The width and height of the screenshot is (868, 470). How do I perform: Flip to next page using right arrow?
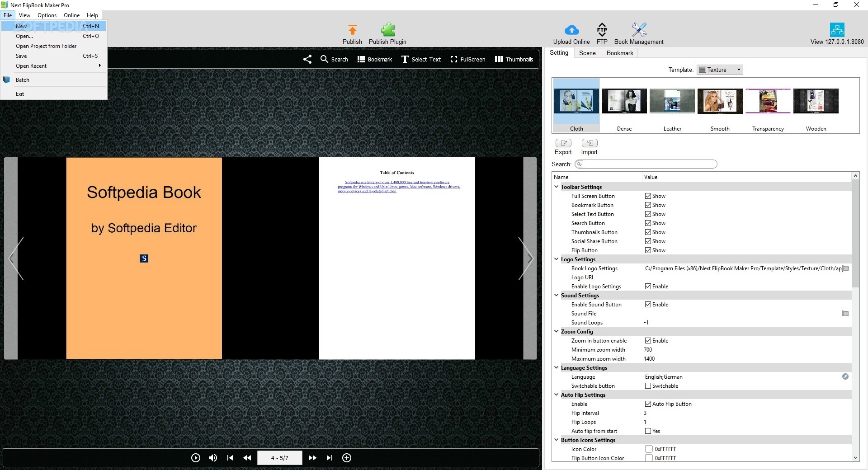coord(526,258)
